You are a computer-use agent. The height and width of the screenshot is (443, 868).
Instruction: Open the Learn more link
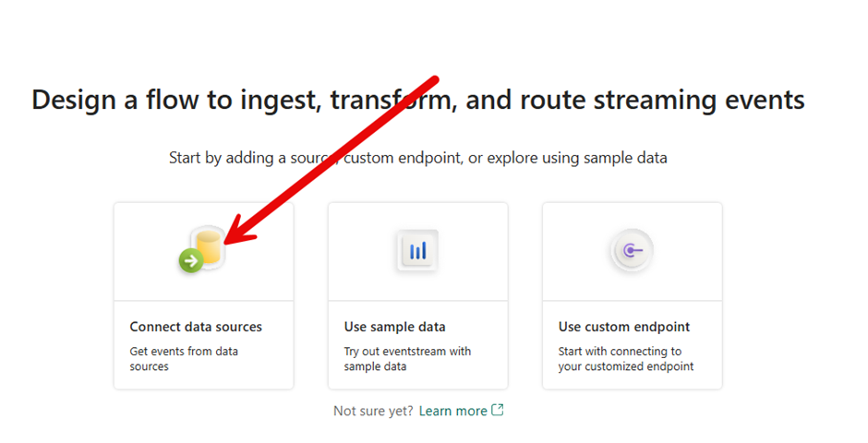pos(452,411)
